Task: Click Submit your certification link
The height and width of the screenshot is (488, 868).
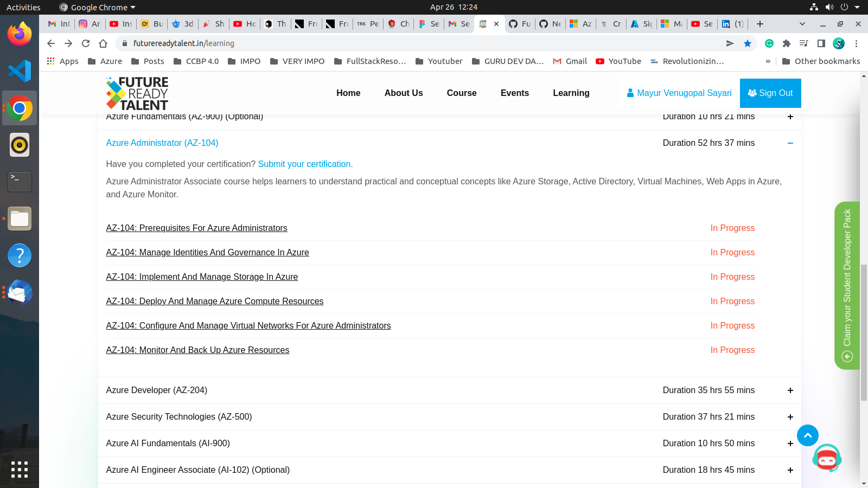Action: coord(305,164)
